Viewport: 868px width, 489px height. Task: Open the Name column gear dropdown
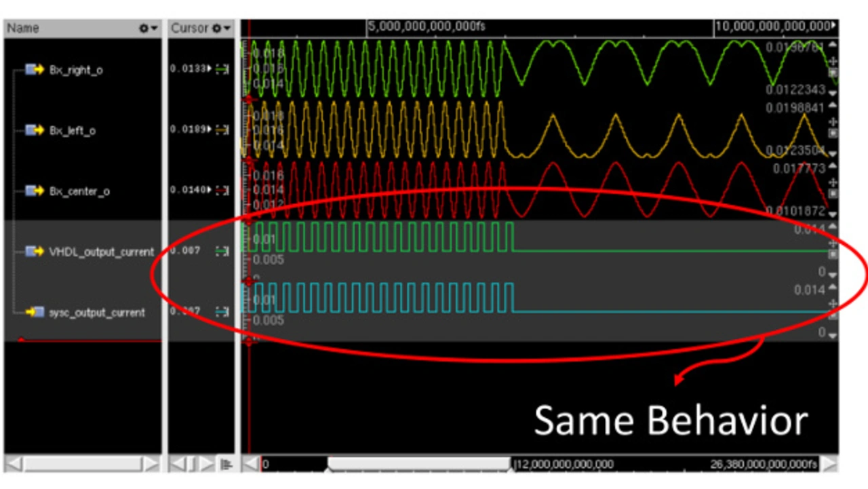tap(148, 28)
